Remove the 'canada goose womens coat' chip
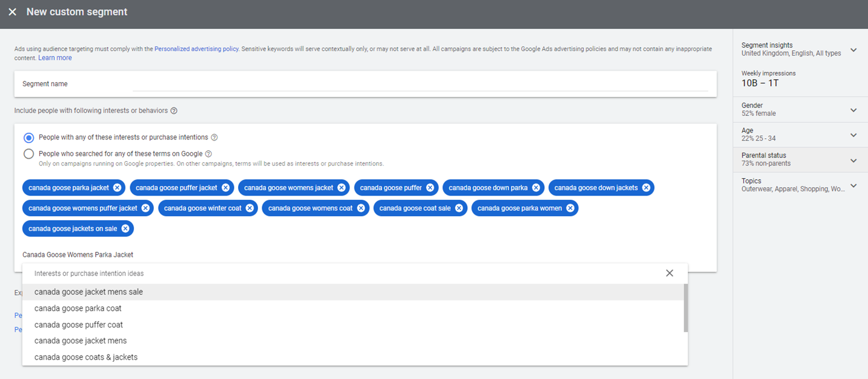868x379 pixels. point(360,208)
